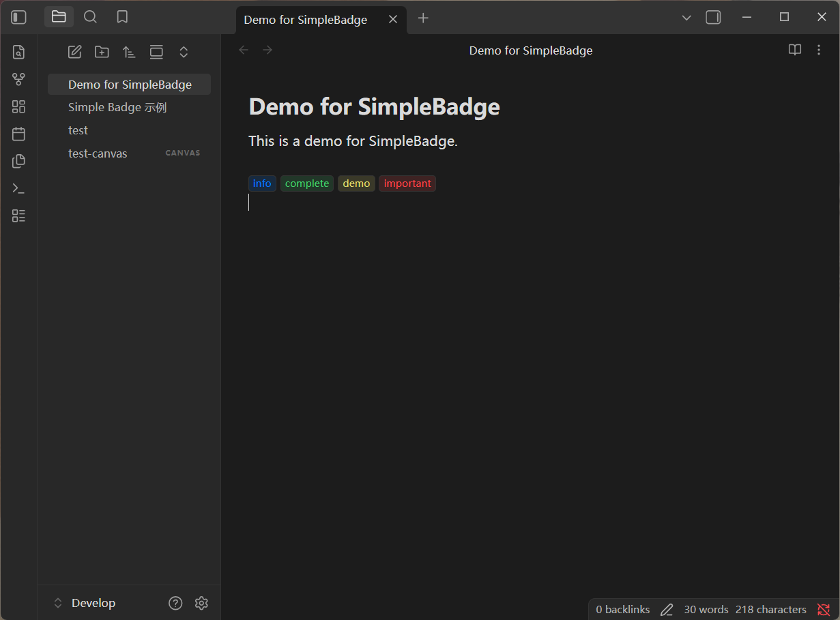Navigate back arrow in note header
This screenshot has height=620, width=840.
tap(244, 50)
